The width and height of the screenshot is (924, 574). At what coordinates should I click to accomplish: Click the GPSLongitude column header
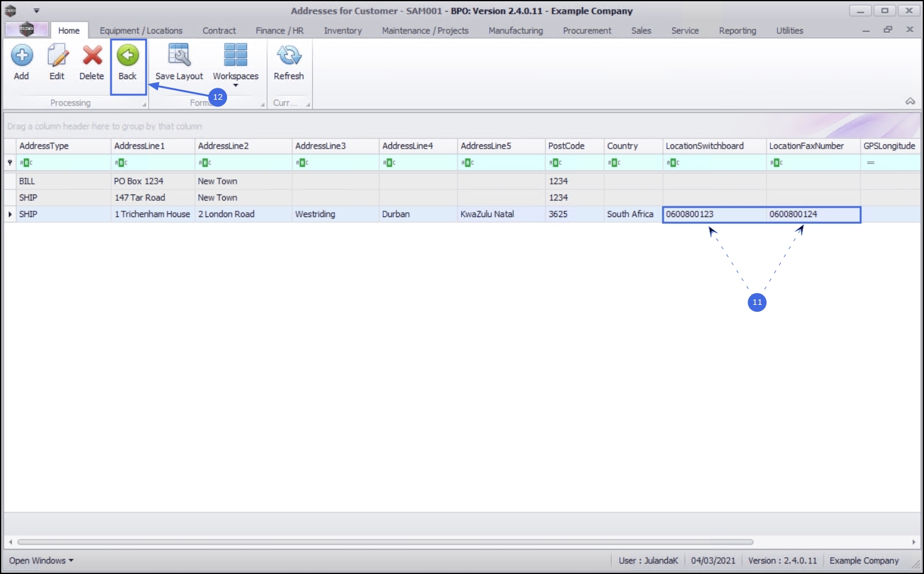click(891, 146)
